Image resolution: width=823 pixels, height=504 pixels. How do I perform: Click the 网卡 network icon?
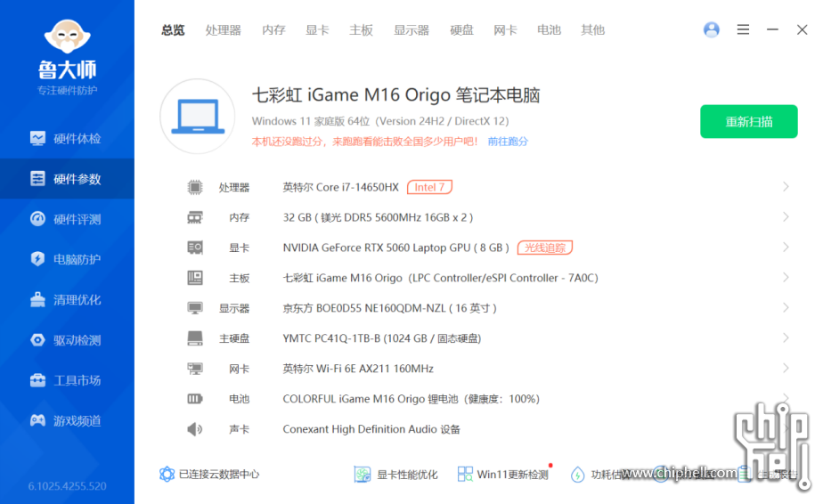click(x=195, y=369)
